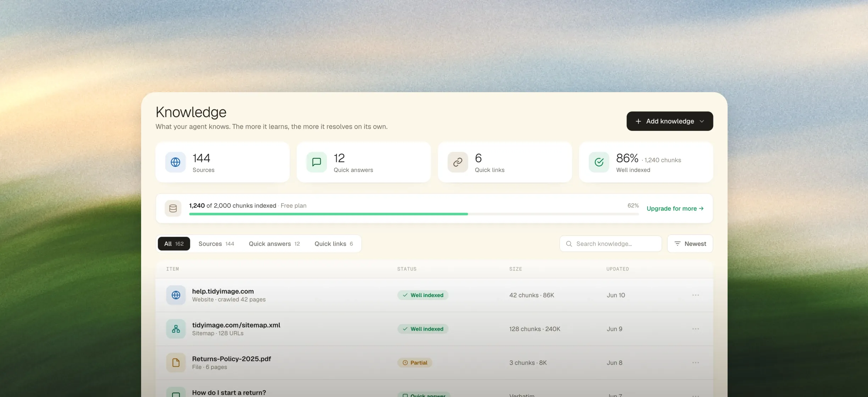868x397 pixels.
Task: Click the Partial status badge
Action: pos(414,363)
